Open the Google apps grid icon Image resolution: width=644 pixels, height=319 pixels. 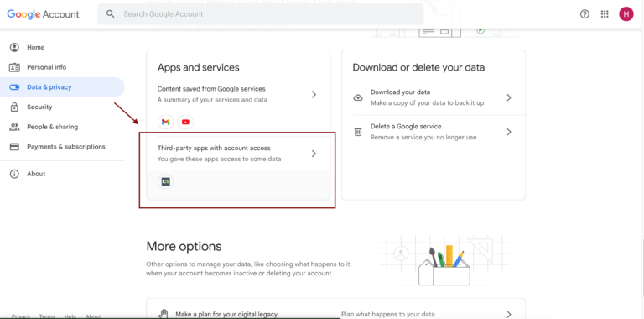(x=605, y=14)
